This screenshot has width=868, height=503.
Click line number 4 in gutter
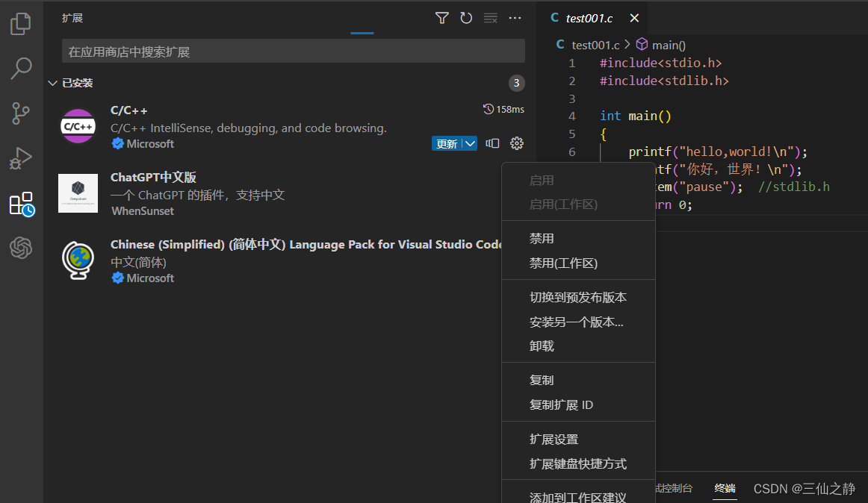pyautogui.click(x=572, y=116)
